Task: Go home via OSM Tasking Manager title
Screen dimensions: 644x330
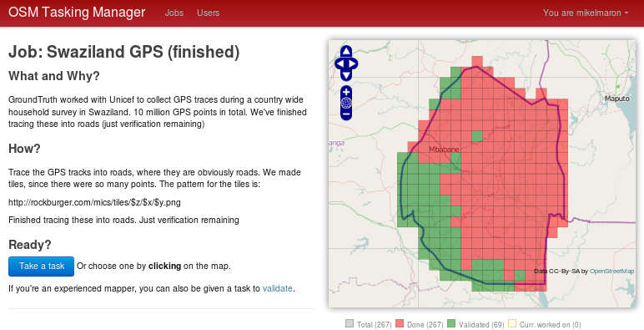Action: coord(77,13)
